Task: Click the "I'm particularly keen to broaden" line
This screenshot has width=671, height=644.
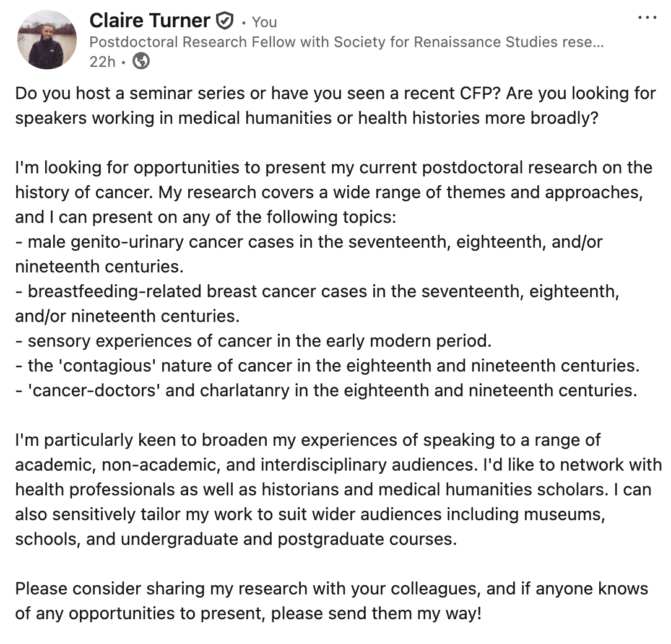Action: pyautogui.click(x=308, y=440)
